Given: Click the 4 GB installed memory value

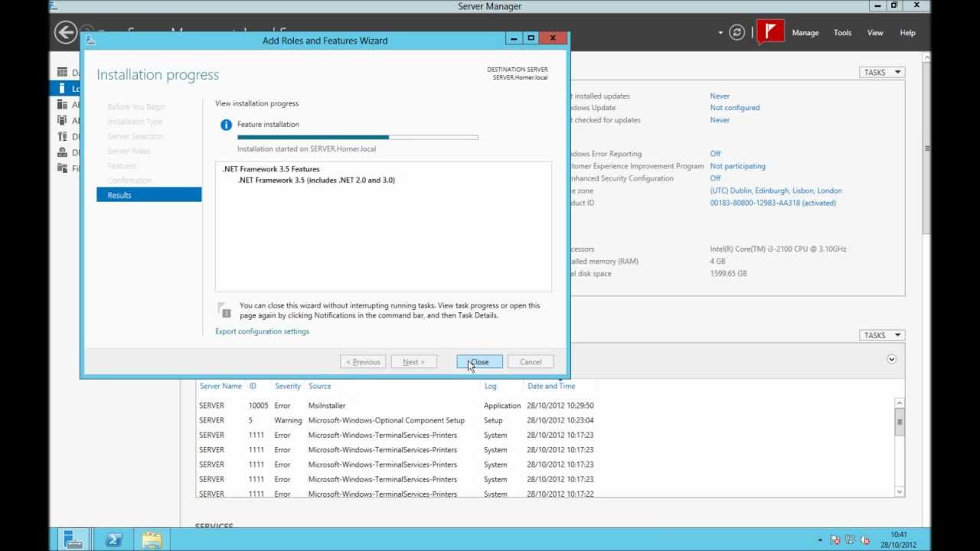Looking at the screenshot, I should 717,261.
